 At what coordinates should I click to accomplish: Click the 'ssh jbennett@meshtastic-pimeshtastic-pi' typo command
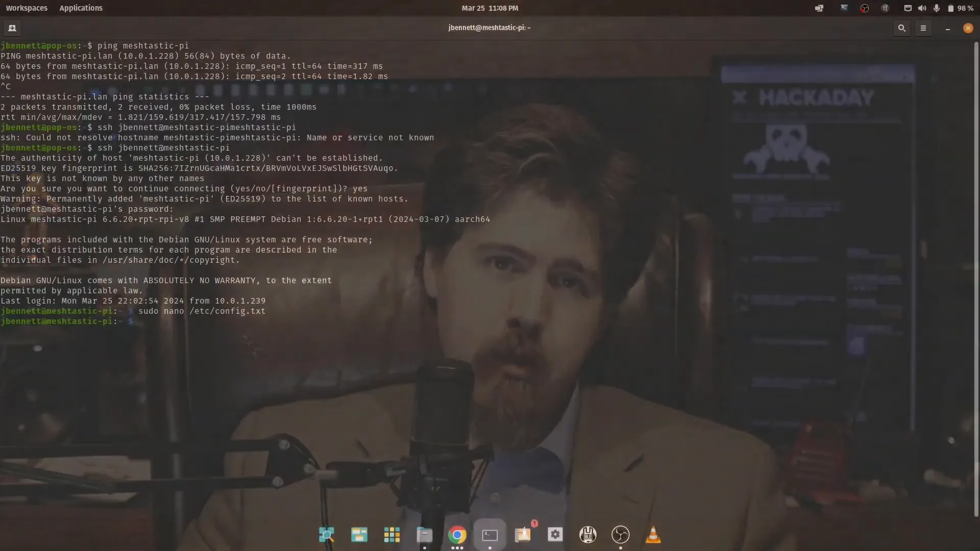coord(197,128)
